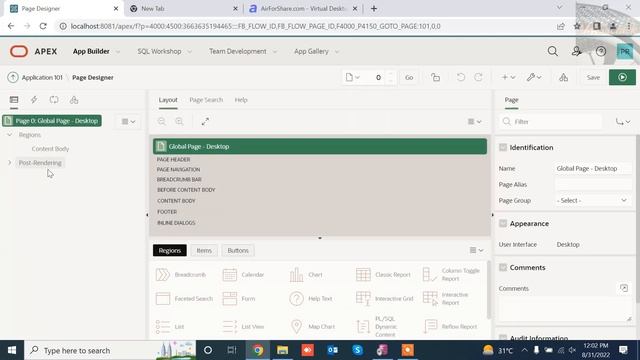Select the Page property editor tab

[x=511, y=100]
